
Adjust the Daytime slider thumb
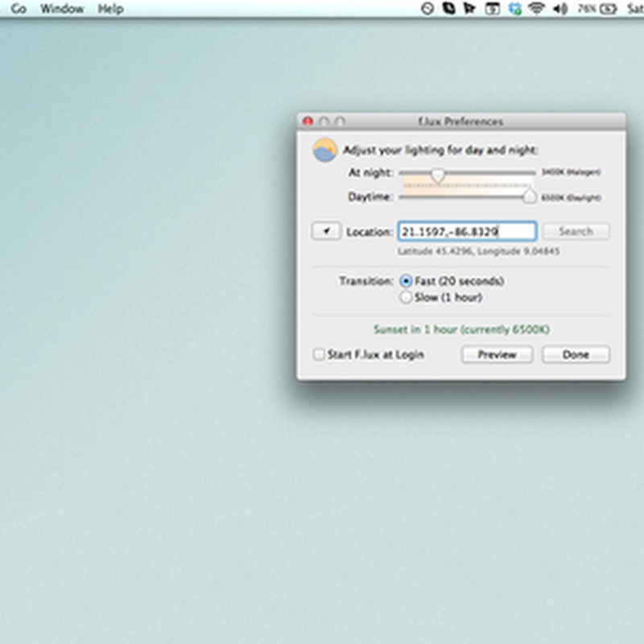530,196
